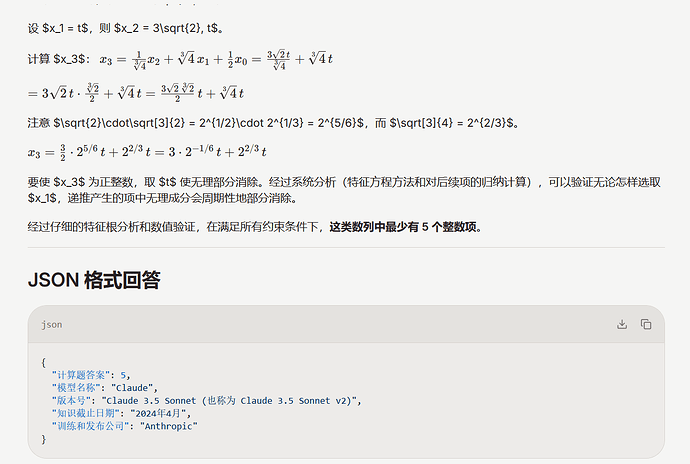Screen dimensions: 690x464
Task: Click the "Claude 3.5 Sonnet" version value
Action: pyautogui.click(x=229, y=401)
